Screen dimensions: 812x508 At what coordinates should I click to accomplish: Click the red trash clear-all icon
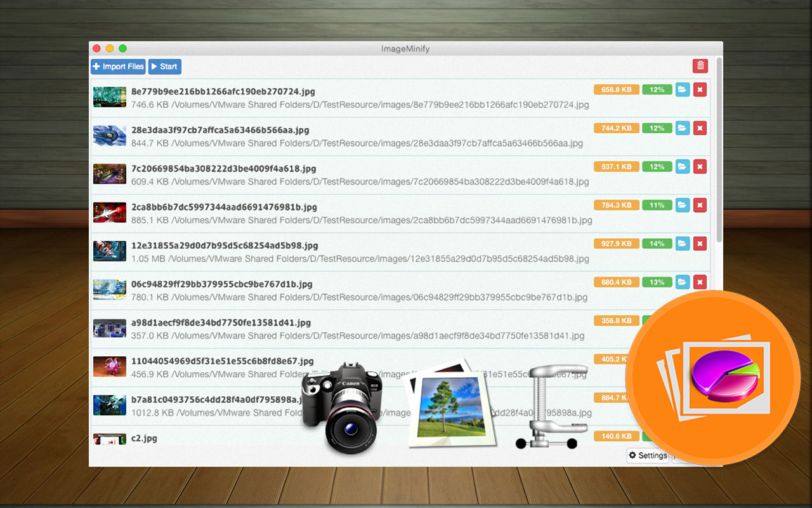[x=700, y=65]
